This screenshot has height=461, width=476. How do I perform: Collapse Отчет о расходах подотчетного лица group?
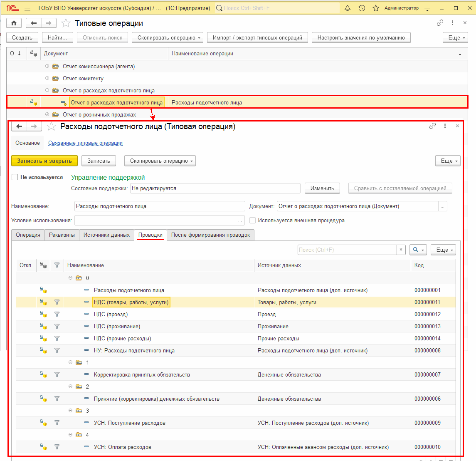tap(47, 90)
